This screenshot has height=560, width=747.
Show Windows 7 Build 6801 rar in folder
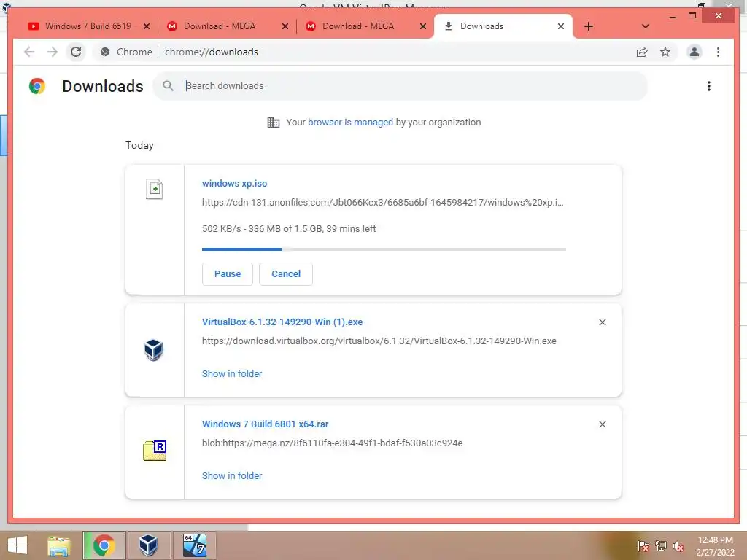[232, 475]
